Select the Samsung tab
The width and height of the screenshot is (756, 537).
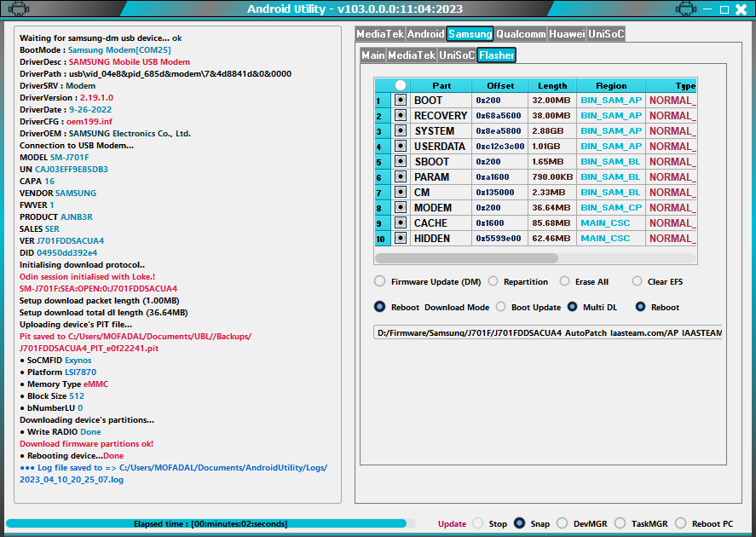pyautogui.click(x=470, y=34)
